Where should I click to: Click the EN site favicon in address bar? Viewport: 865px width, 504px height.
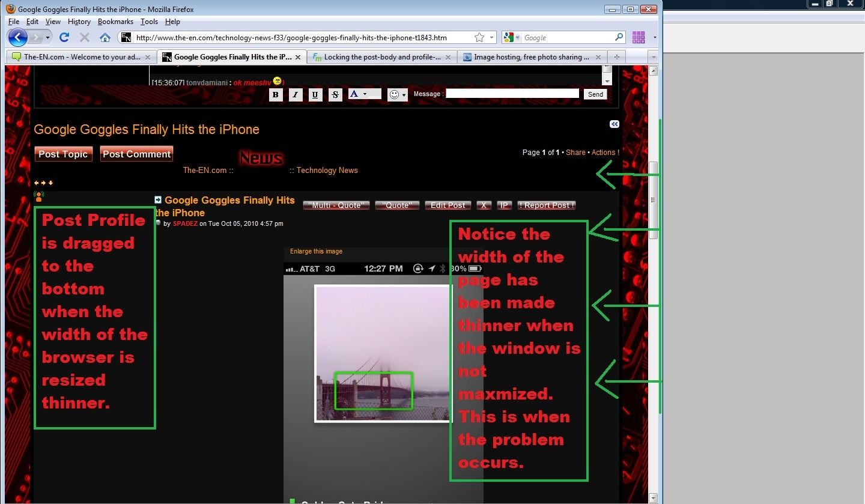[126, 37]
